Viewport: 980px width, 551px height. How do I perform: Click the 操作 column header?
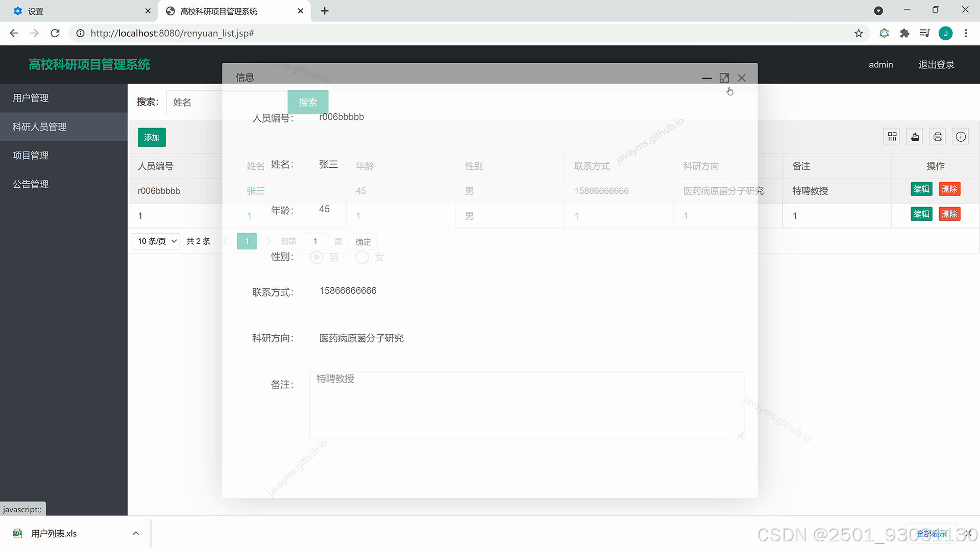[935, 166]
